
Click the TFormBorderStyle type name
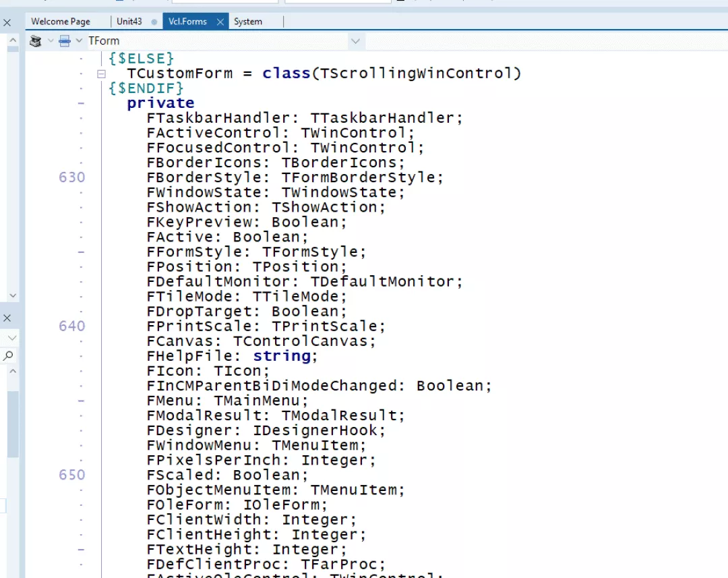(x=358, y=177)
